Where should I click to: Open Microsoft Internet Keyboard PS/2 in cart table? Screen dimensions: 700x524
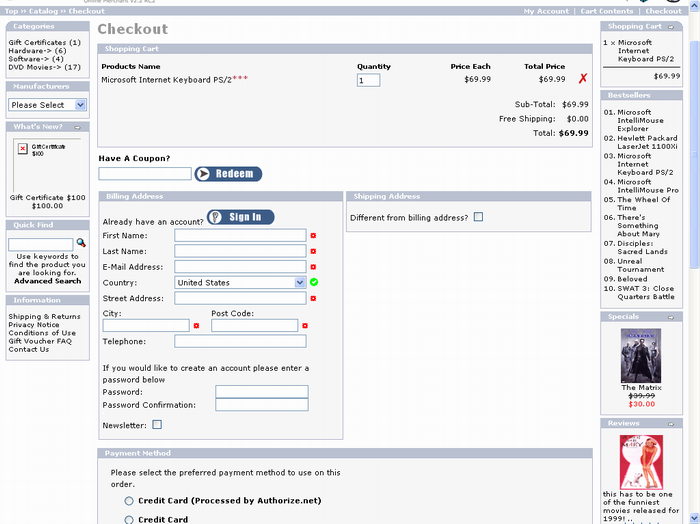coord(167,80)
